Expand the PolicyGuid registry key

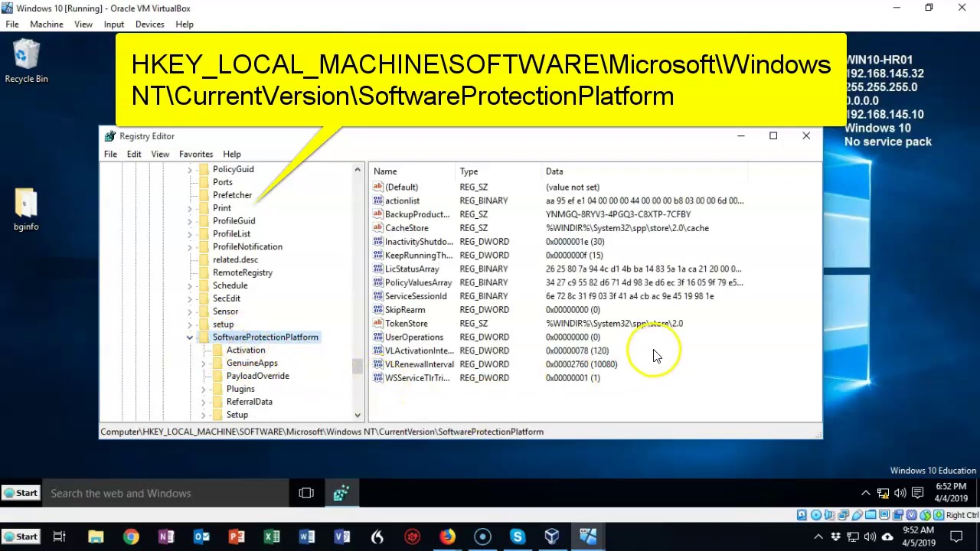(190, 169)
